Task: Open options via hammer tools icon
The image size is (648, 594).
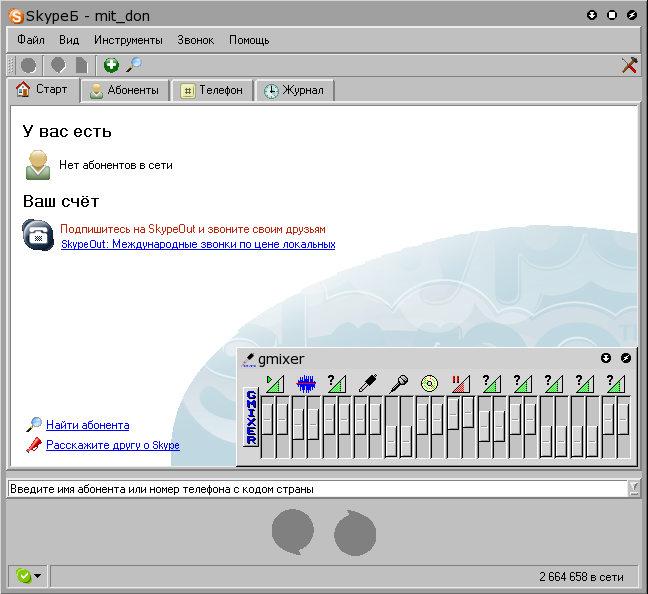Action: point(629,65)
